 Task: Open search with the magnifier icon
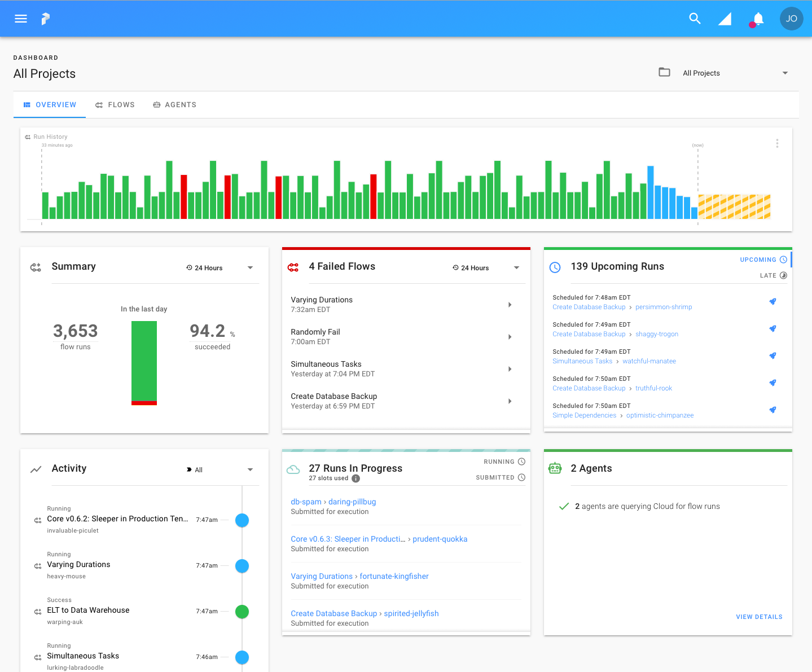coord(695,19)
